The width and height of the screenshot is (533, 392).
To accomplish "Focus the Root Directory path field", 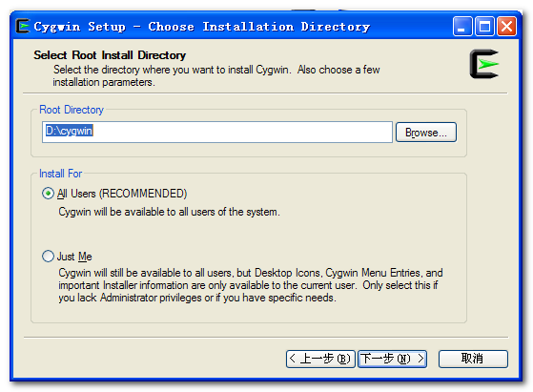I will (x=217, y=132).
